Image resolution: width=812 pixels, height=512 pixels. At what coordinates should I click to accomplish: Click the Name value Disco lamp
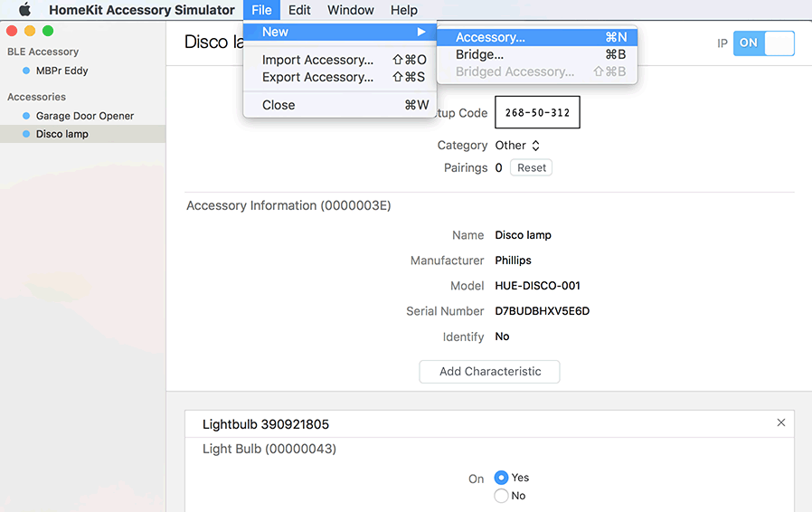tap(523, 235)
